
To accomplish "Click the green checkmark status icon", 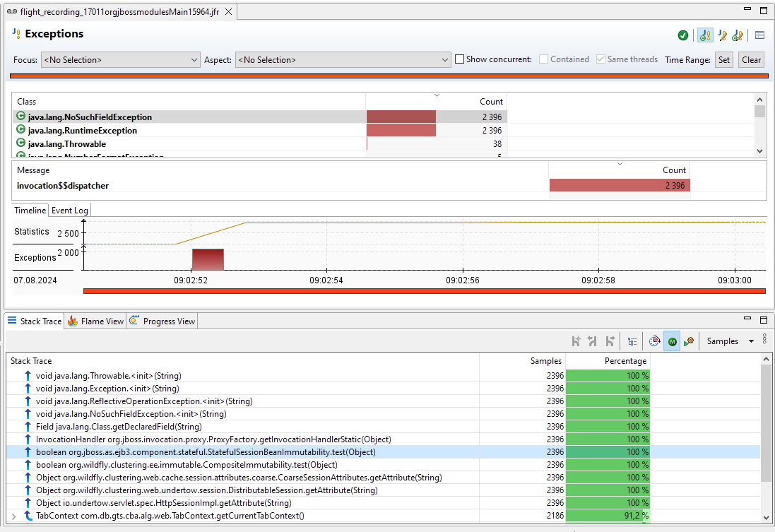I will click(683, 35).
